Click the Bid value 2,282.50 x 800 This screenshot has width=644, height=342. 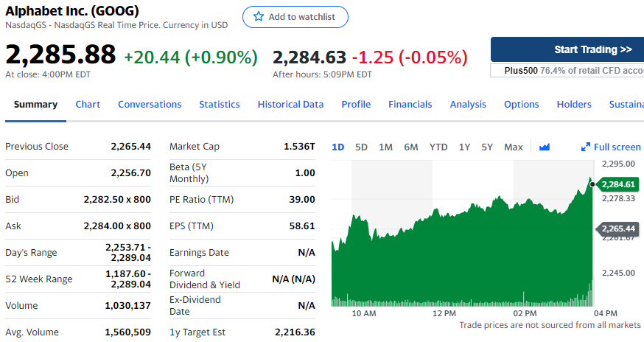[117, 199]
